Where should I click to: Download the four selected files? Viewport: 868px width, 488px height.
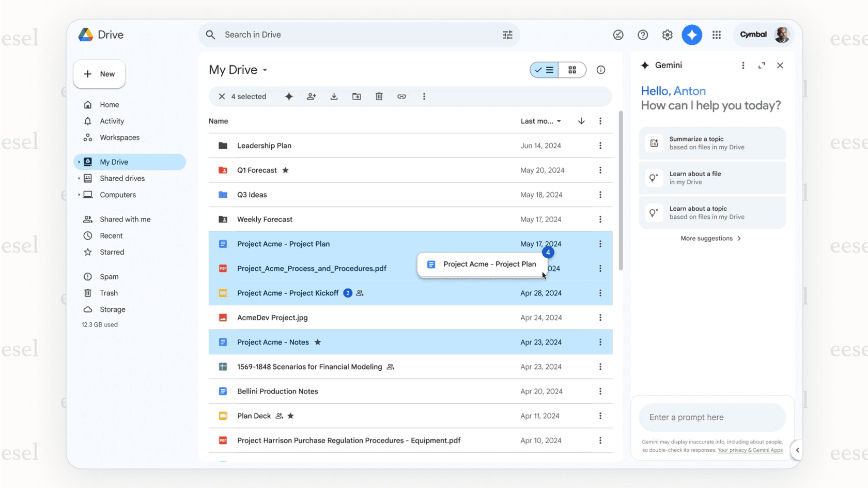334,96
